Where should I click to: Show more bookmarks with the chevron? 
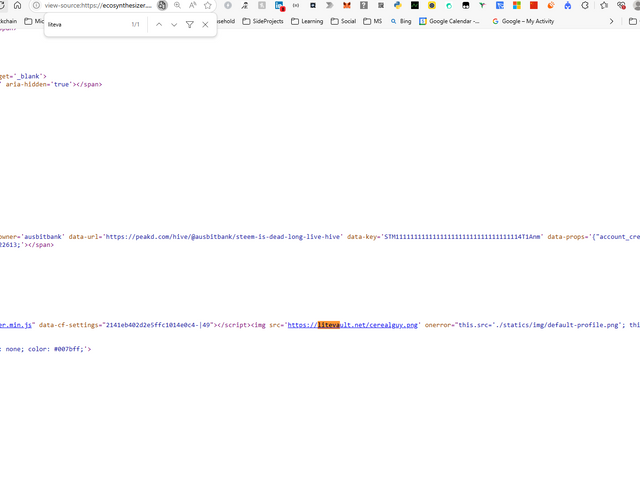click(611, 21)
